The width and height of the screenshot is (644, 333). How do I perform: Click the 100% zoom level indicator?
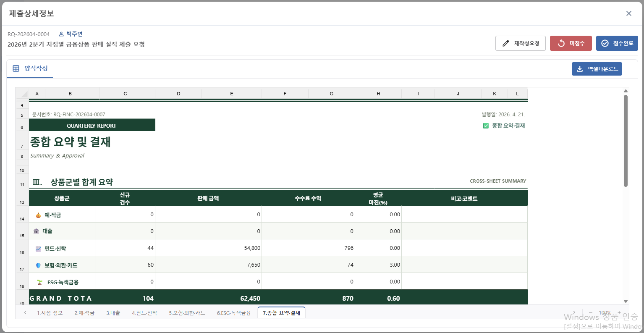tap(605, 313)
